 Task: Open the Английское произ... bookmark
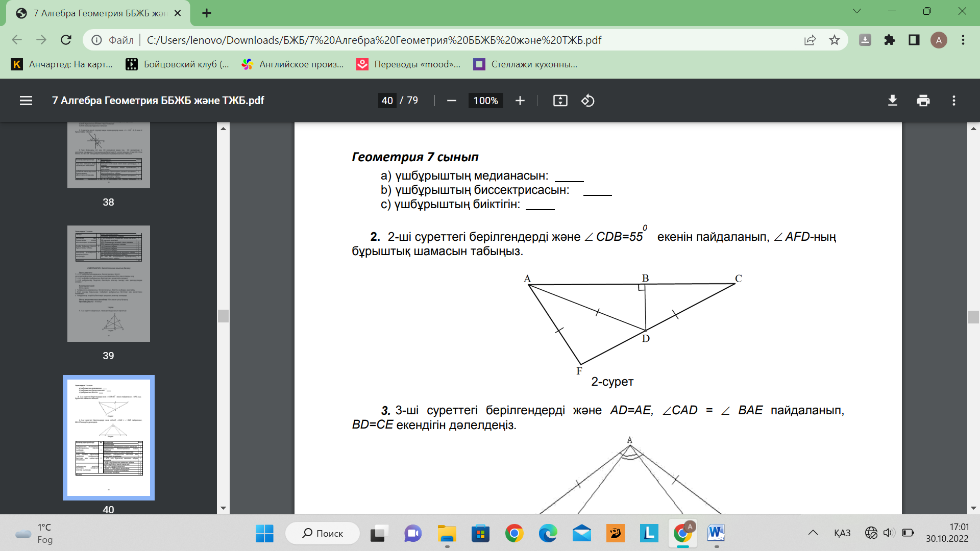point(293,64)
